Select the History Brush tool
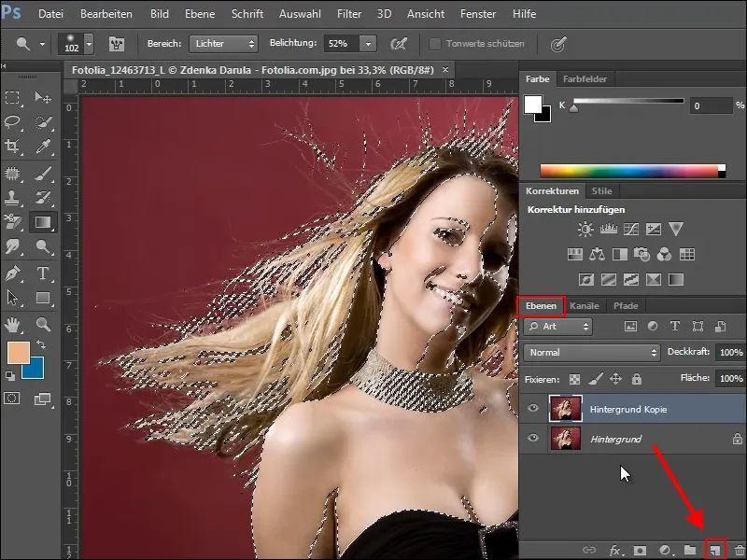 pyautogui.click(x=43, y=198)
